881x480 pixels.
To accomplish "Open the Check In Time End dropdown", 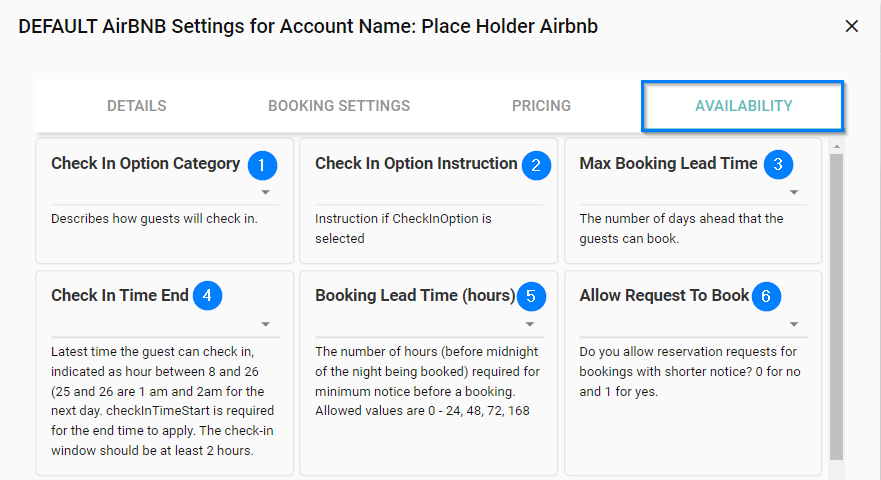I will [265, 324].
